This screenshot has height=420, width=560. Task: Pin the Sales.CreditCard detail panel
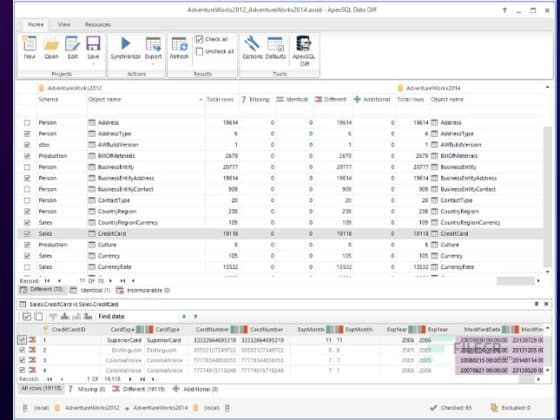536,304
